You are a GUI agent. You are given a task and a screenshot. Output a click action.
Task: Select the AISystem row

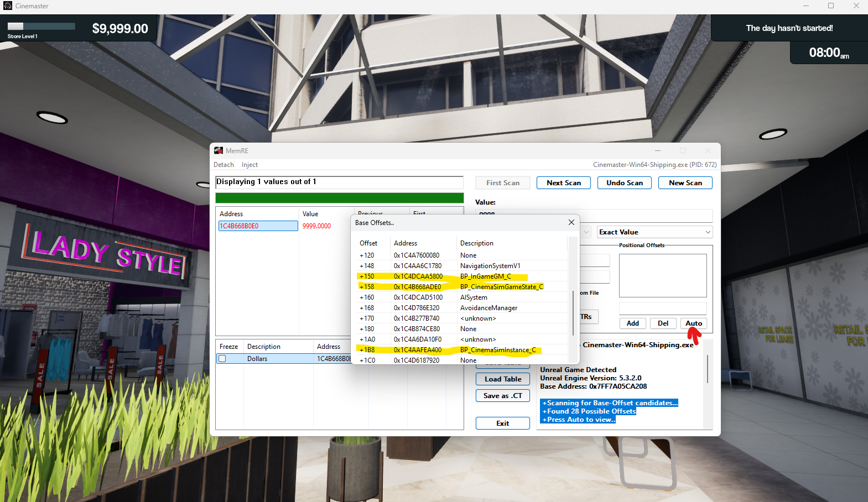click(462, 297)
